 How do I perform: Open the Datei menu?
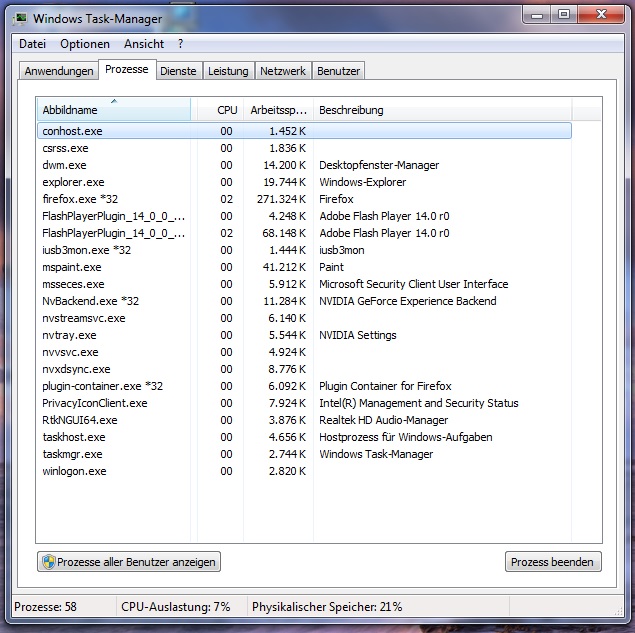tap(32, 44)
